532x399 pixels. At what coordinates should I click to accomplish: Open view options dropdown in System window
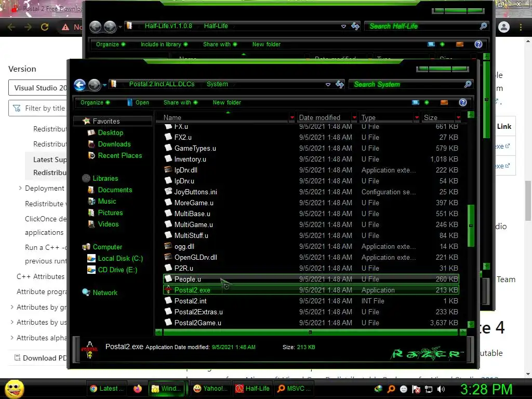(x=427, y=102)
